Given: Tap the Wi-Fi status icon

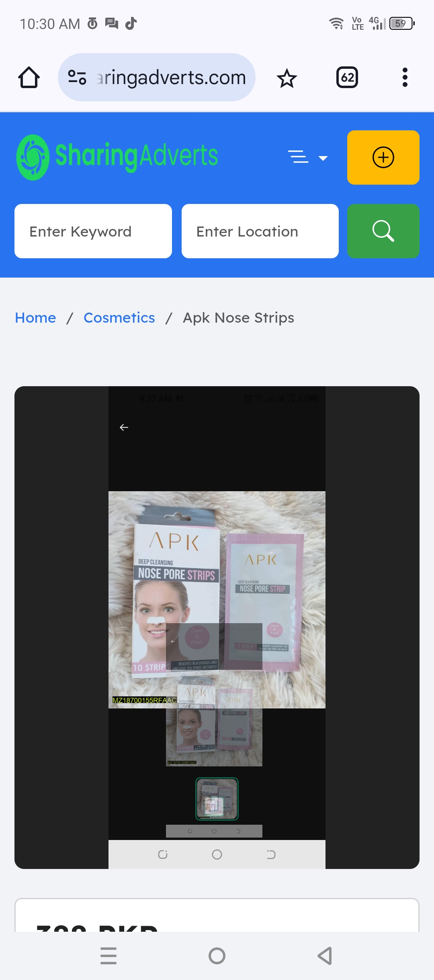Looking at the screenshot, I should [x=336, y=24].
